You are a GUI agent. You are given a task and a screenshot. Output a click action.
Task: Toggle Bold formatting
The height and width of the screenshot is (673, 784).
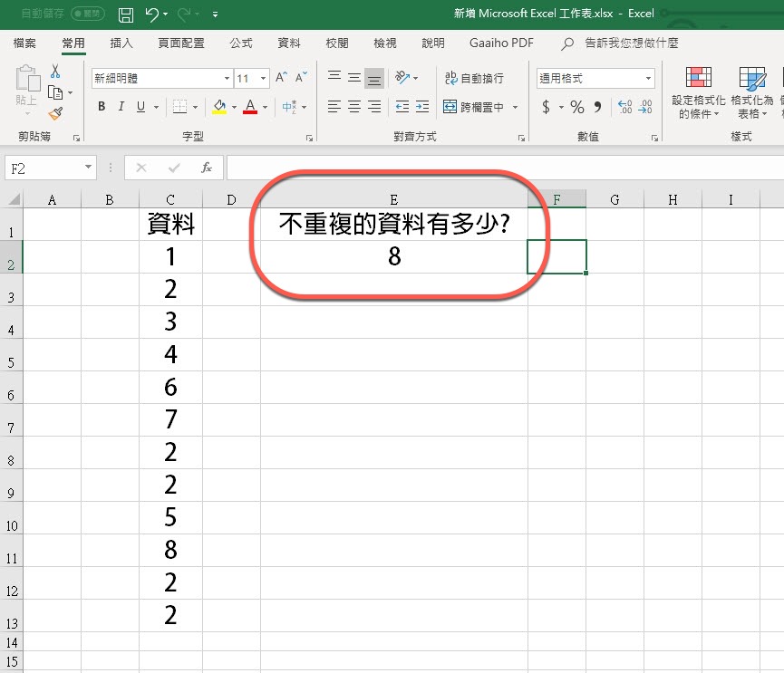pos(102,106)
